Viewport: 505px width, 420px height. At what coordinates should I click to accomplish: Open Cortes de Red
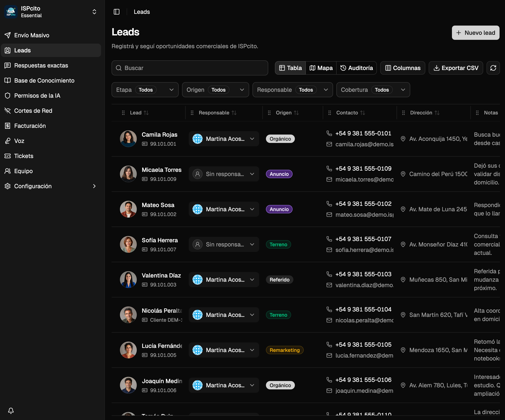tap(51, 111)
